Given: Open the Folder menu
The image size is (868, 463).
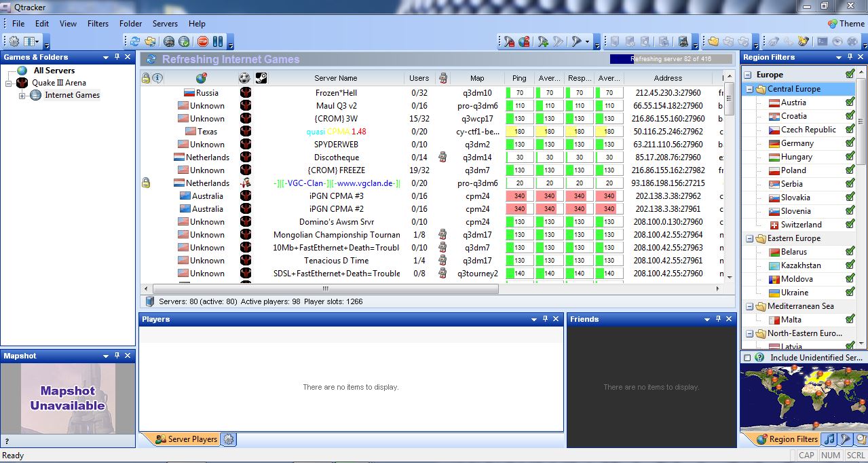Looking at the screenshot, I should 131,23.
